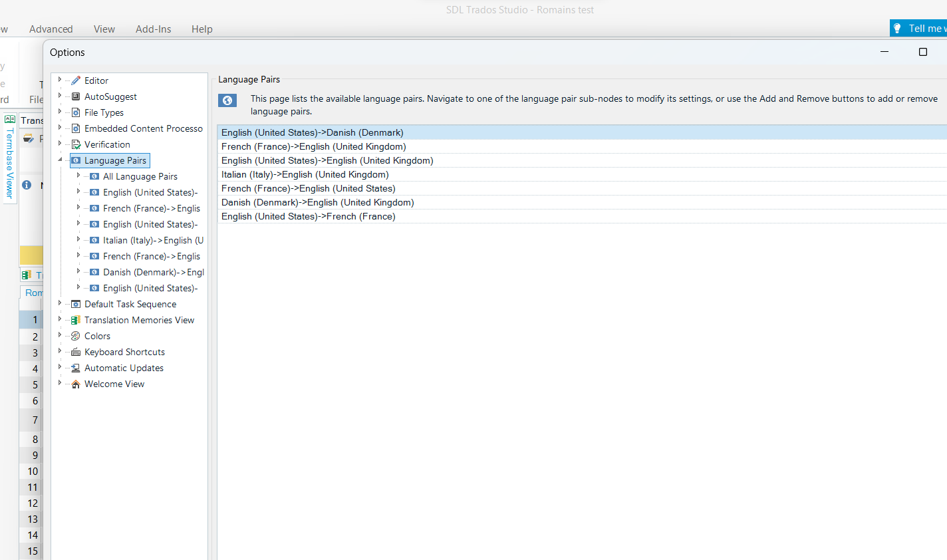
Task: Click the Colors palette icon
Action: click(x=76, y=336)
